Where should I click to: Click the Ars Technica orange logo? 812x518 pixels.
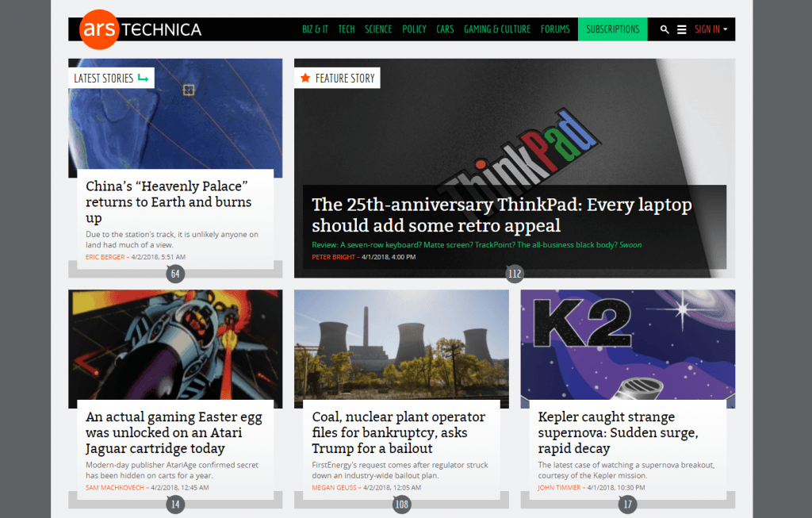click(x=98, y=30)
